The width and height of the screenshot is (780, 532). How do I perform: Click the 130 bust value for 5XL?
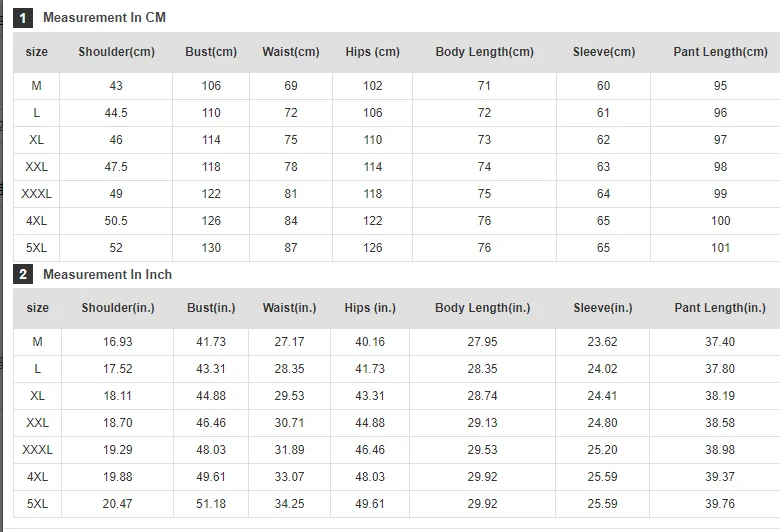point(211,248)
